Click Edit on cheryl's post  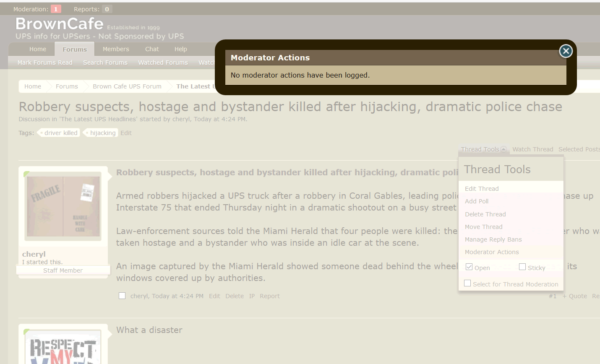pyautogui.click(x=214, y=296)
